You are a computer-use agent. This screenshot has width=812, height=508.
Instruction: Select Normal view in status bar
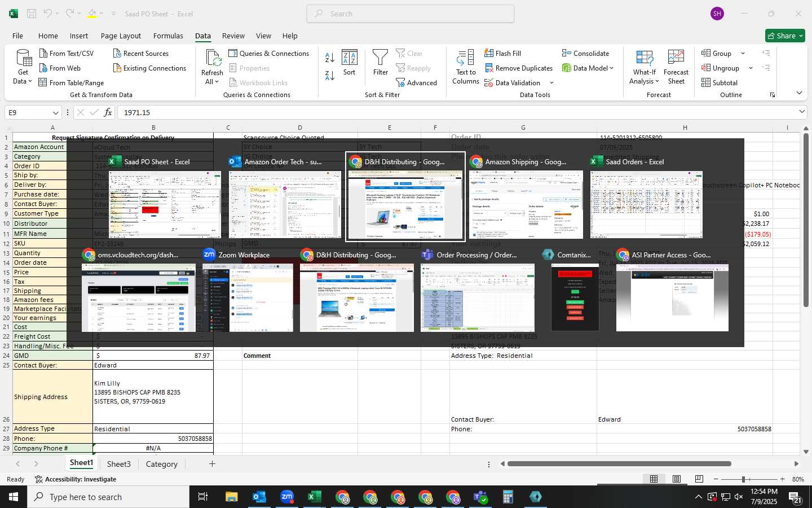coord(654,479)
